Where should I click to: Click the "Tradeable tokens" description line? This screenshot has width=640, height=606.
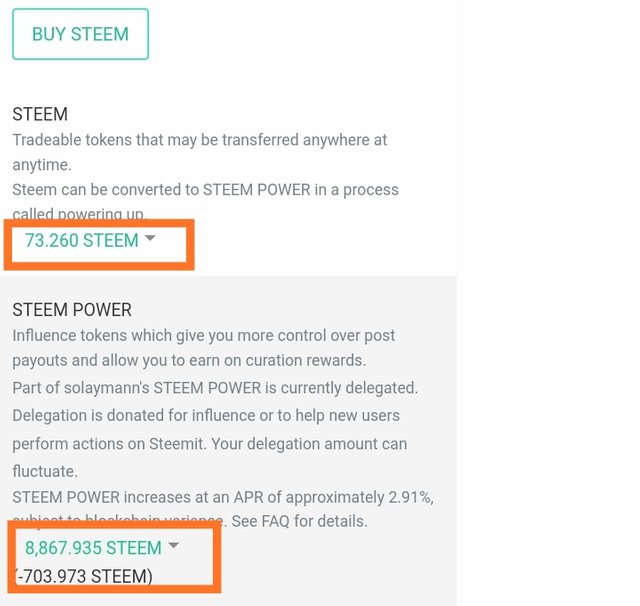[199, 140]
